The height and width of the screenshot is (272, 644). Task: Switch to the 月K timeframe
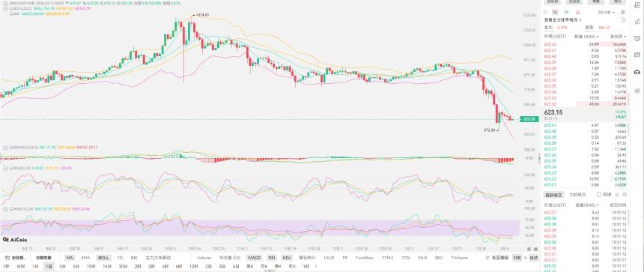pyautogui.click(x=264, y=266)
